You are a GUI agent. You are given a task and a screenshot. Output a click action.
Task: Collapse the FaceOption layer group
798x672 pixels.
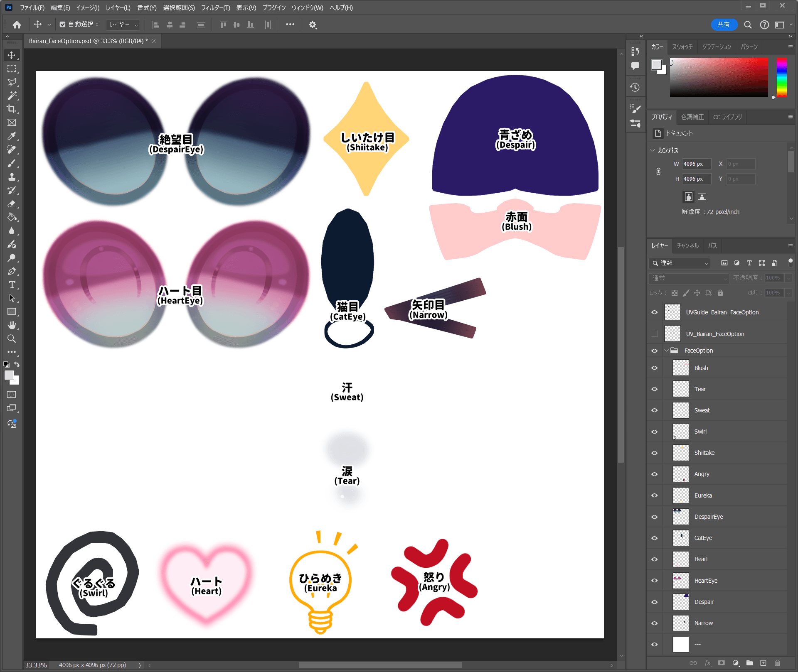(667, 351)
